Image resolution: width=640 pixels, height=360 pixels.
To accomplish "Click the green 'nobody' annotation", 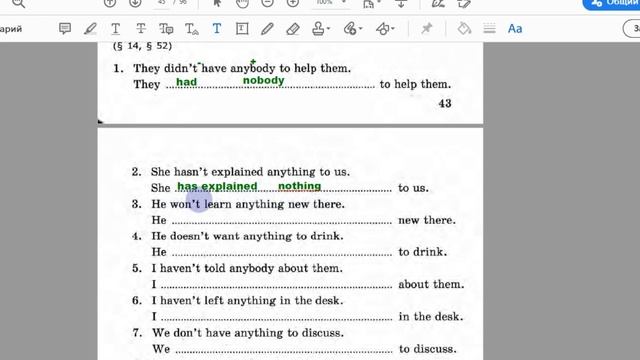I will tap(264, 80).
